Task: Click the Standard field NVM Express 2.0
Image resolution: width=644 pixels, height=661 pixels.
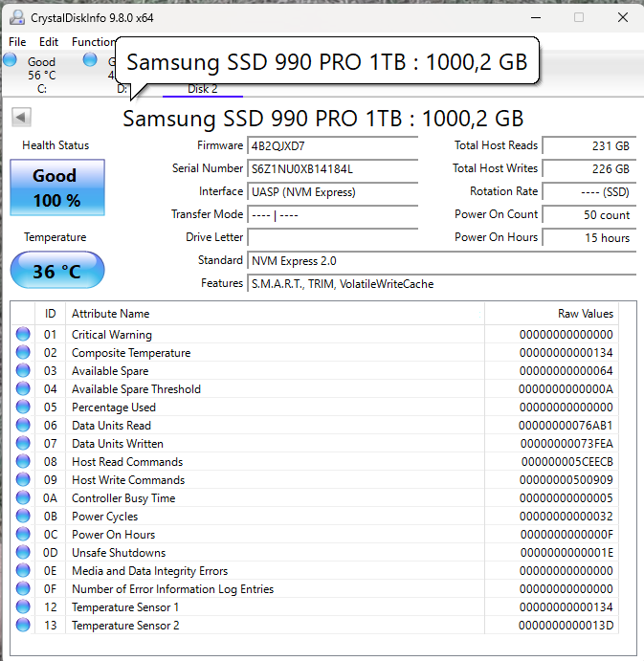Action: (x=441, y=261)
